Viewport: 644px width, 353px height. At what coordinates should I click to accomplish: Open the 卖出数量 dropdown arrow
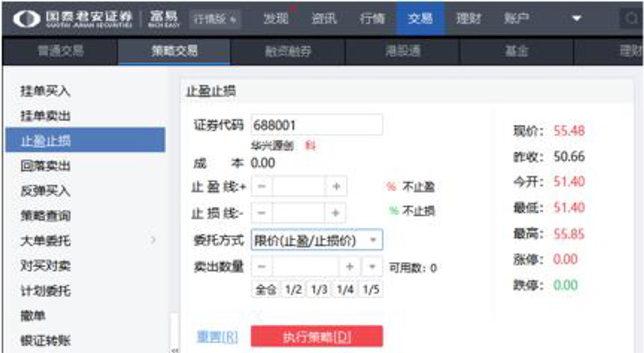point(372,267)
